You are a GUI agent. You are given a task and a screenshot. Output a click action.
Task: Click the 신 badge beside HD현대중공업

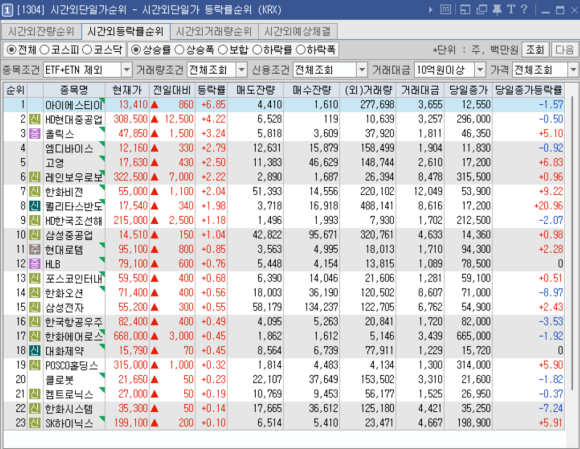[x=35, y=119]
